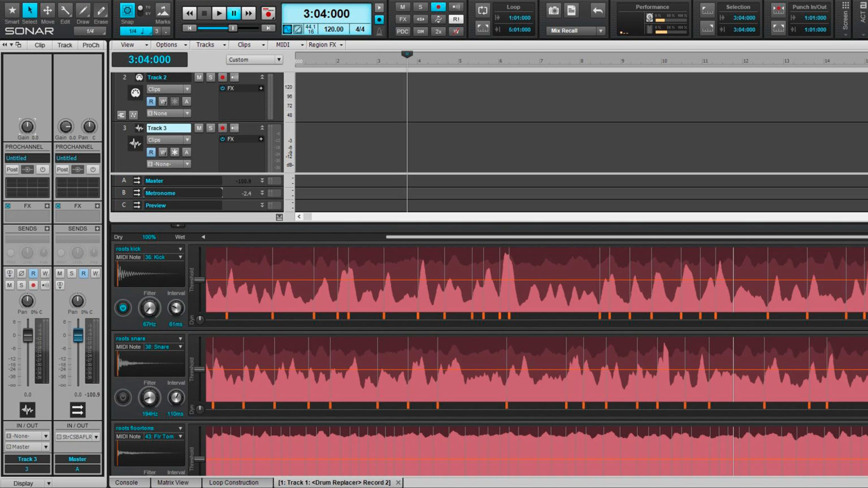
Task: Solo Track 2
Action: 210,77
